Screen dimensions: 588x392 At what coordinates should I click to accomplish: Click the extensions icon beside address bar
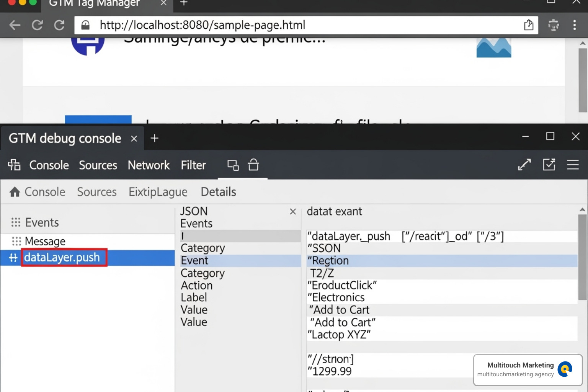tap(553, 25)
